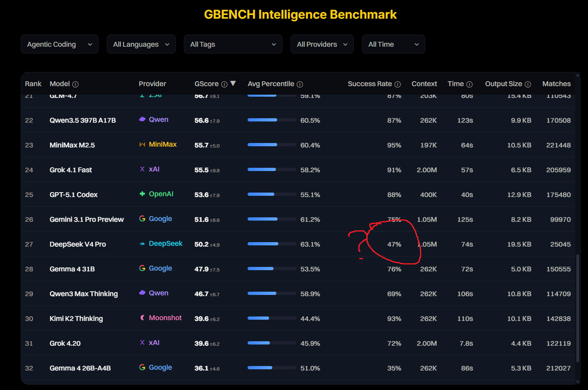Select the Kimi K2 Thinking model name
The height and width of the screenshot is (390, 588).
(x=76, y=318)
